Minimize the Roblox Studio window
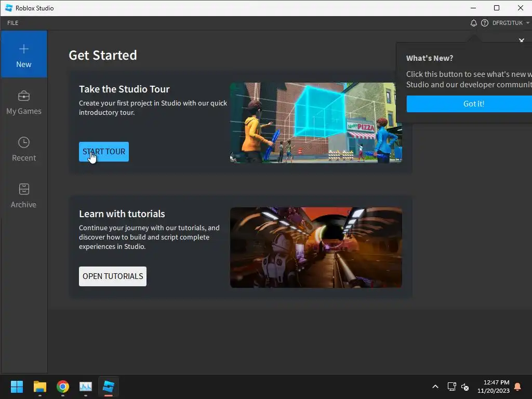 tap(473, 8)
